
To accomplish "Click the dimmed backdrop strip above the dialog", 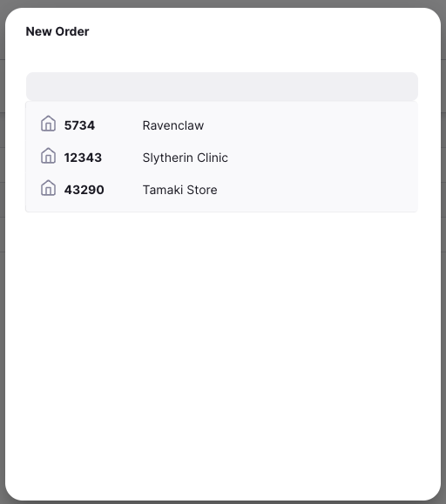I will [x=223, y=3].
